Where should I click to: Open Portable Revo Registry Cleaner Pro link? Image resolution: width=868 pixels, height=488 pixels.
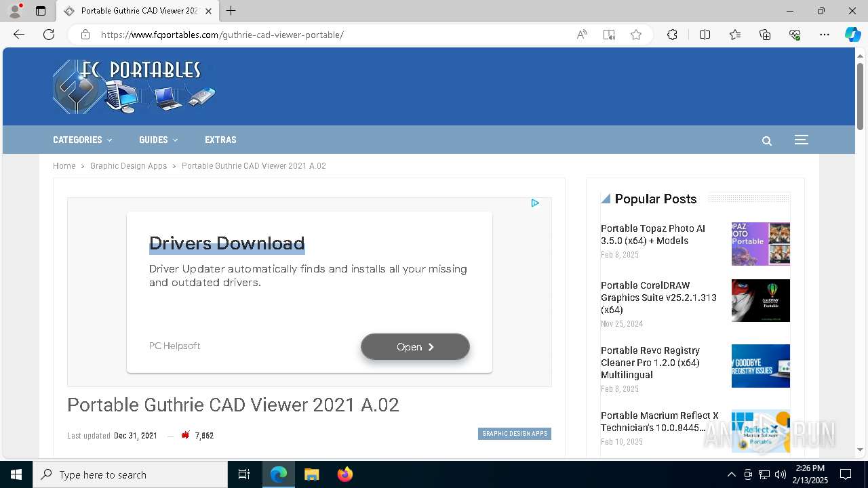tap(650, 363)
